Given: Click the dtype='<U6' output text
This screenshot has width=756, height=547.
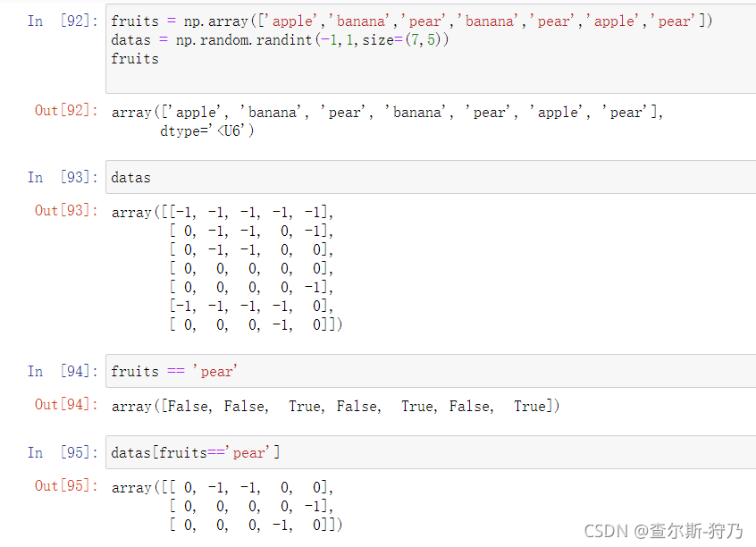Looking at the screenshot, I should pos(206,130).
